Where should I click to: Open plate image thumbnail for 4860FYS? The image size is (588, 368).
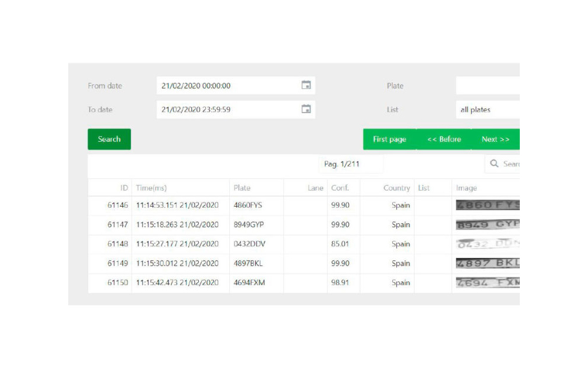(487, 205)
